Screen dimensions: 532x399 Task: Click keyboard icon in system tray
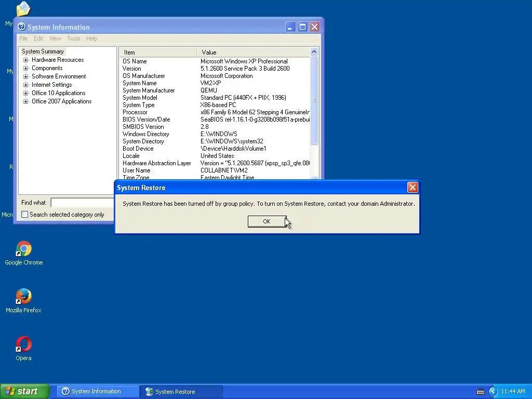tap(481, 392)
